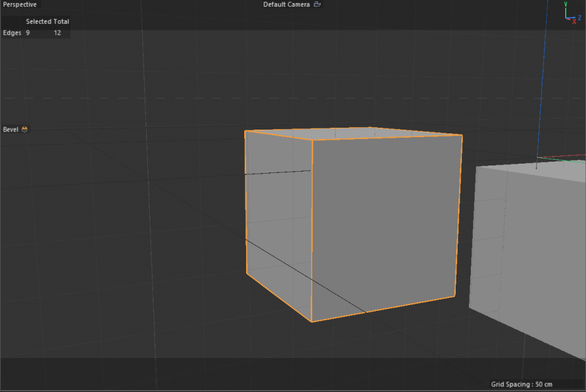The width and height of the screenshot is (586, 392).
Task: Click the Selected Total header in the HUD
Action: tap(47, 21)
